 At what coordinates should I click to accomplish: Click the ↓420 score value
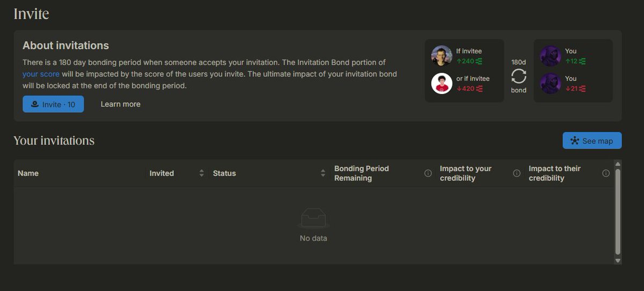pyautogui.click(x=469, y=89)
